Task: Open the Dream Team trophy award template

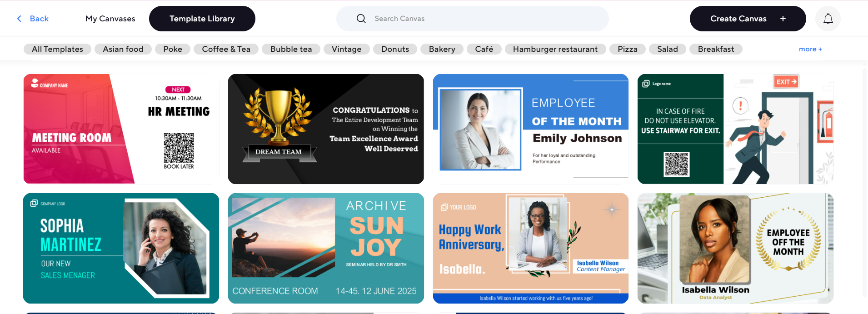Action: click(x=326, y=129)
